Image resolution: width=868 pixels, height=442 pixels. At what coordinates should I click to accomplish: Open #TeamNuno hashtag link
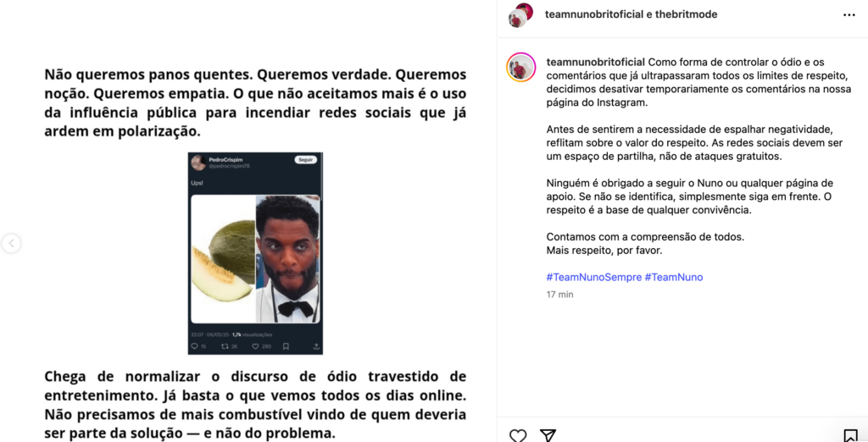(674, 277)
